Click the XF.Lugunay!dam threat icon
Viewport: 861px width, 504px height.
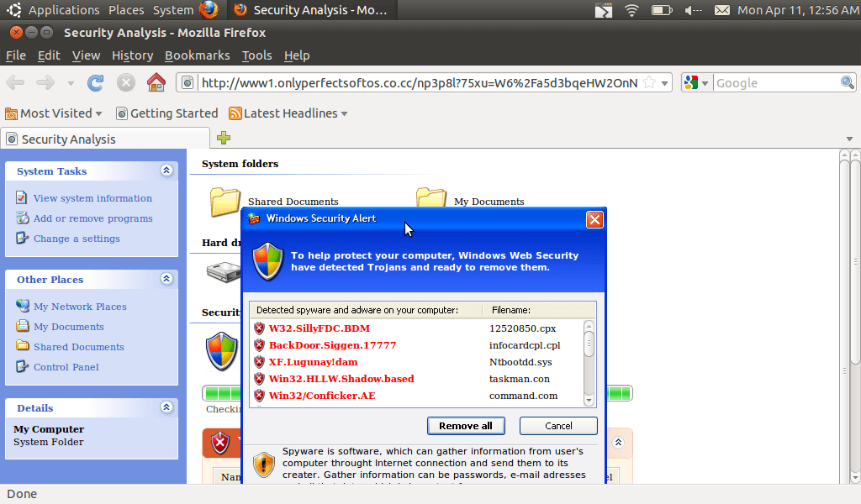point(259,362)
